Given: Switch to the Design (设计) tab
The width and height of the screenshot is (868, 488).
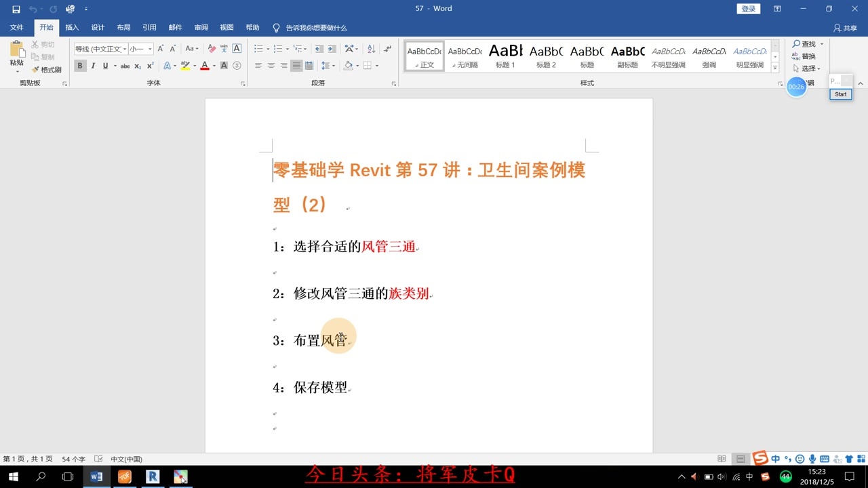Looking at the screenshot, I should click(x=98, y=28).
